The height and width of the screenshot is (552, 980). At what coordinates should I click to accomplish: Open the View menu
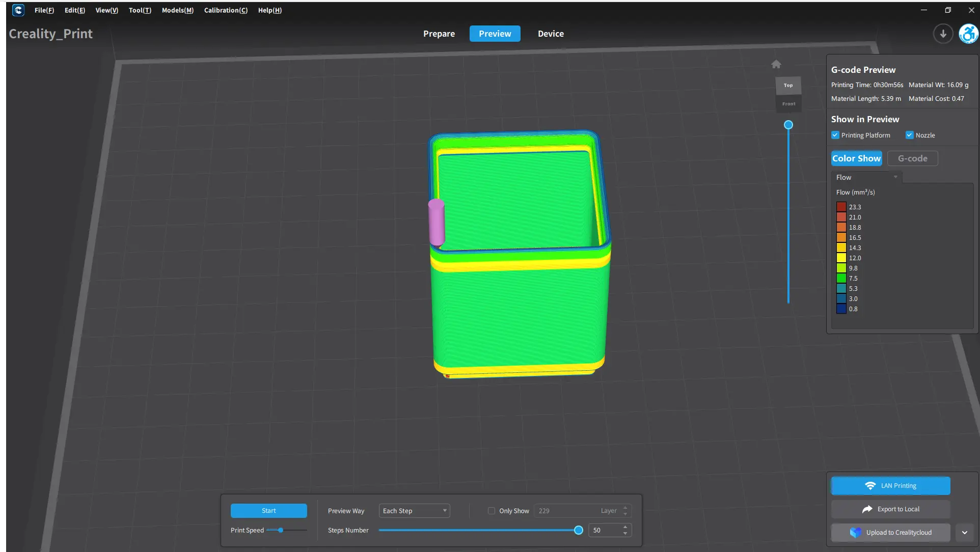point(107,10)
